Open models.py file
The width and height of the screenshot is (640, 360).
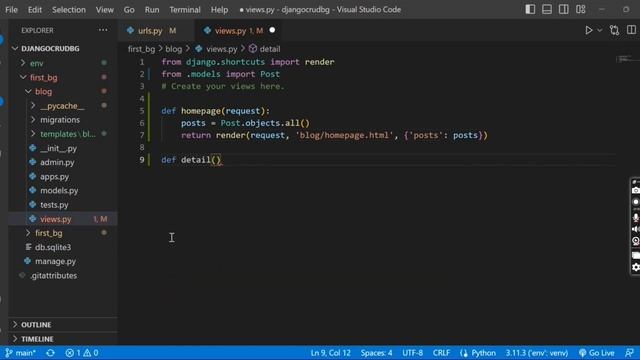59,191
